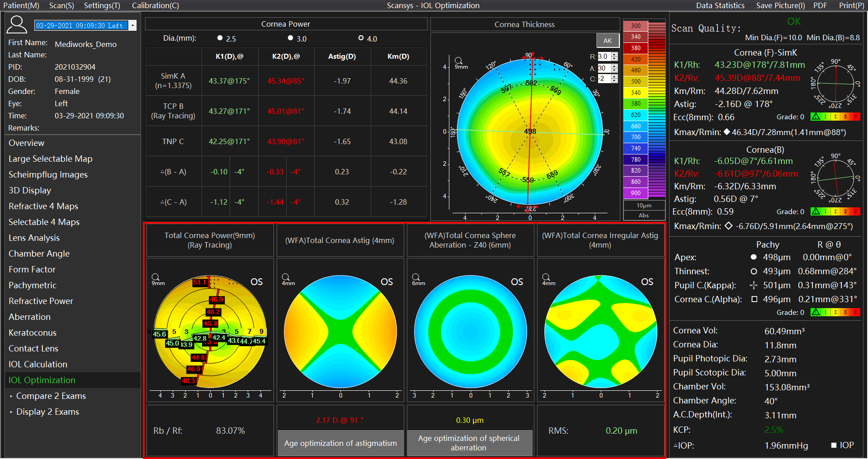Expand Display 2 Exams
Image resolution: width=868 pixels, height=459 pixels.
pyautogui.click(x=11, y=412)
